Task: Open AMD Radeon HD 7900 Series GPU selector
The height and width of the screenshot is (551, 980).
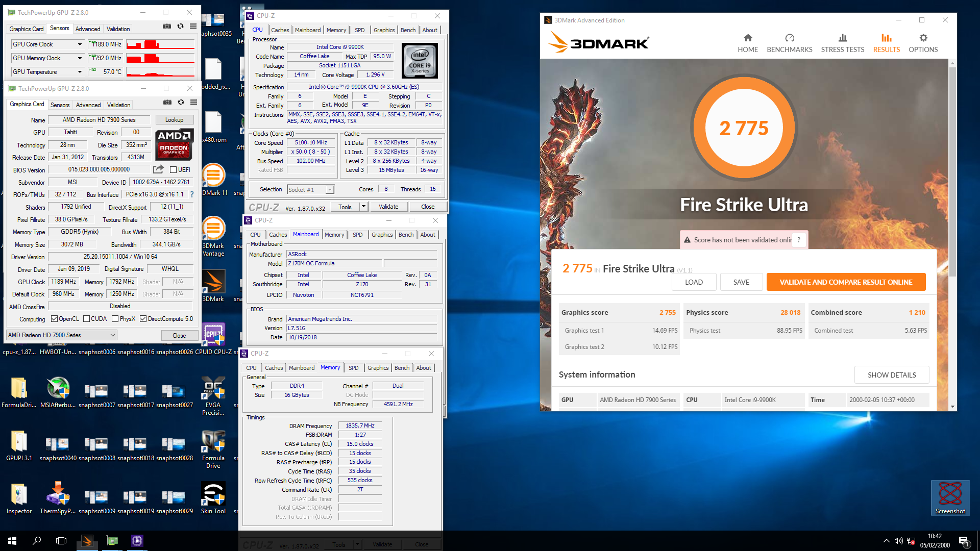Action: [x=61, y=335]
